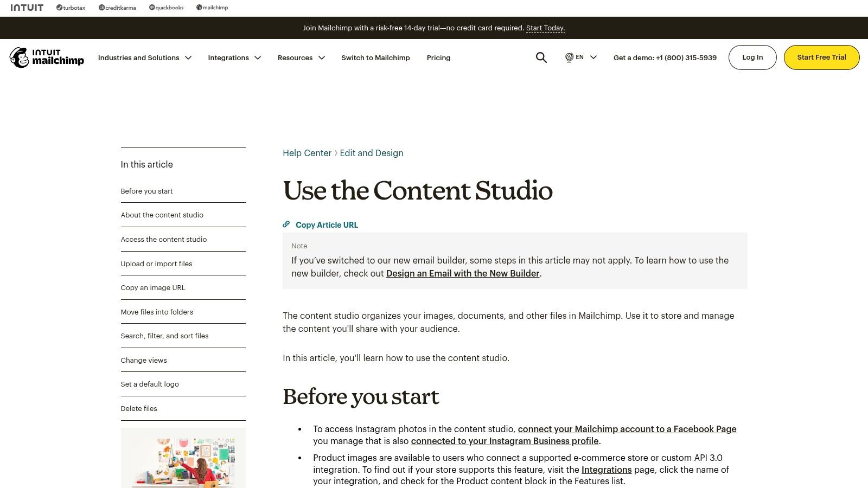This screenshot has height=488, width=868.
Task: Jump to Before you start section
Action: [146, 191]
